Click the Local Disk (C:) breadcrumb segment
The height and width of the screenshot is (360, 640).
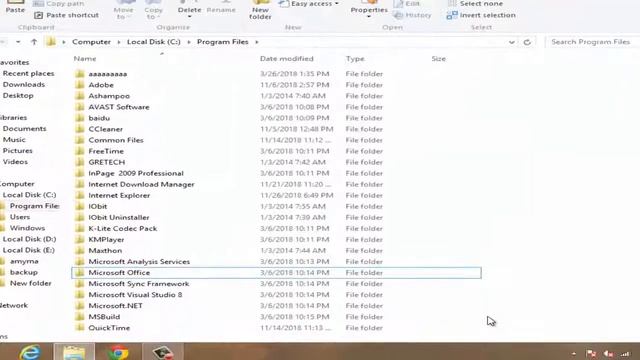click(x=153, y=42)
